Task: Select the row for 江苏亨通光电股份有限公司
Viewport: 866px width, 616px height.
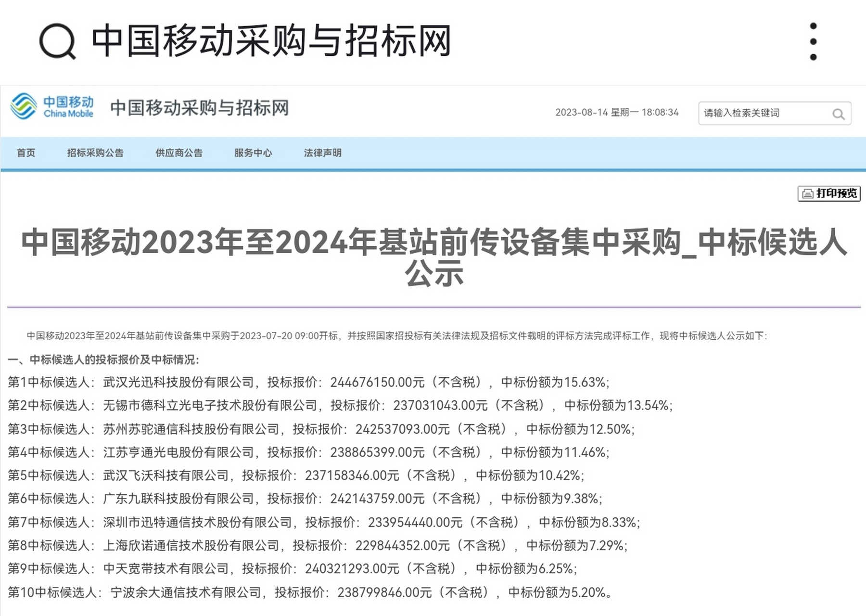Action: [308, 452]
